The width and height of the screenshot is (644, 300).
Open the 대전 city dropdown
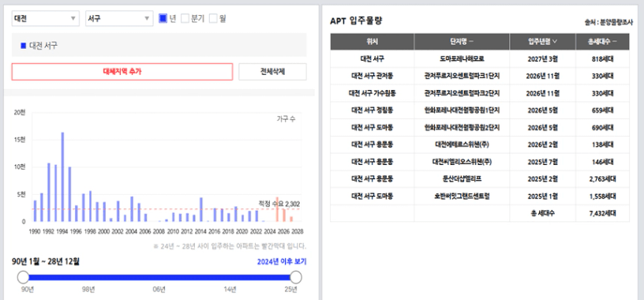(x=45, y=18)
